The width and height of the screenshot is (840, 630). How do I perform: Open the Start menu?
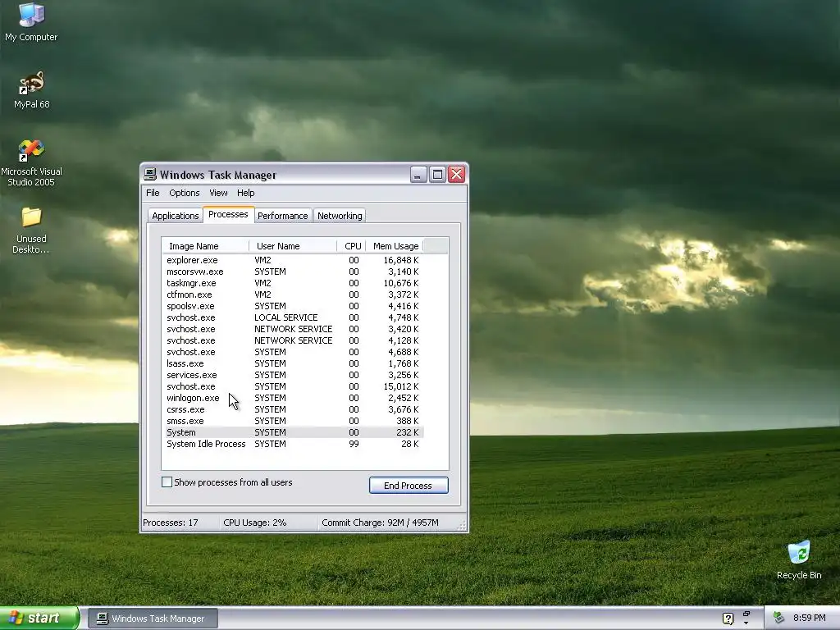(x=39, y=618)
